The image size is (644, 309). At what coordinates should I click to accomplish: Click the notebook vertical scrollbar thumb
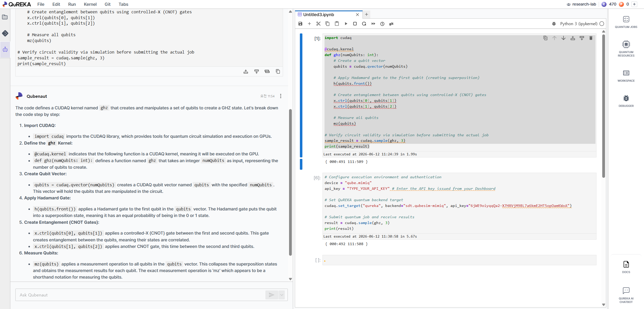pos(603,106)
